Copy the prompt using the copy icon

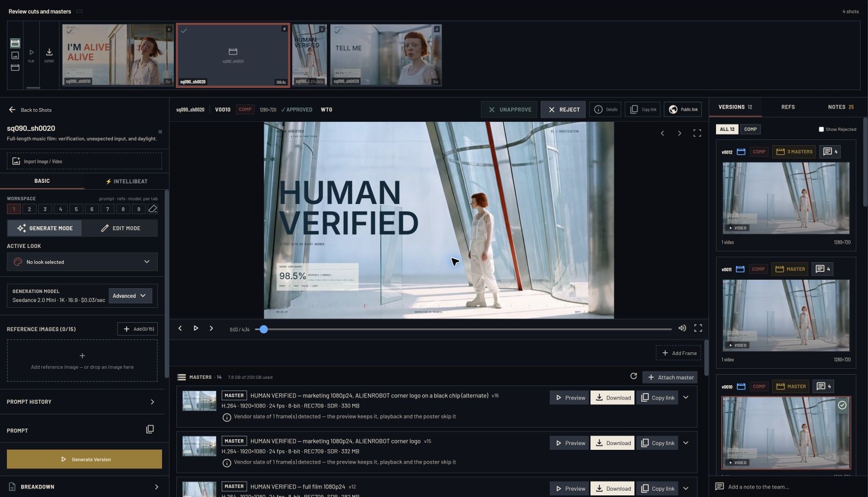[150, 429]
